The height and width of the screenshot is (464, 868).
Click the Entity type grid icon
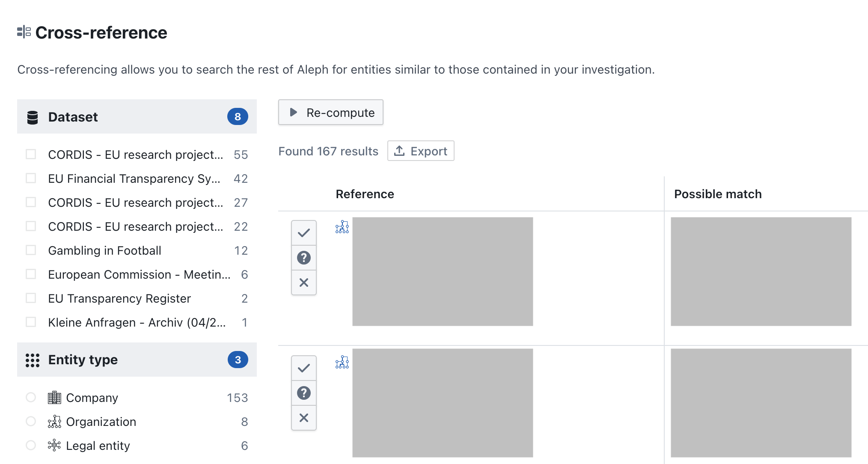click(33, 360)
